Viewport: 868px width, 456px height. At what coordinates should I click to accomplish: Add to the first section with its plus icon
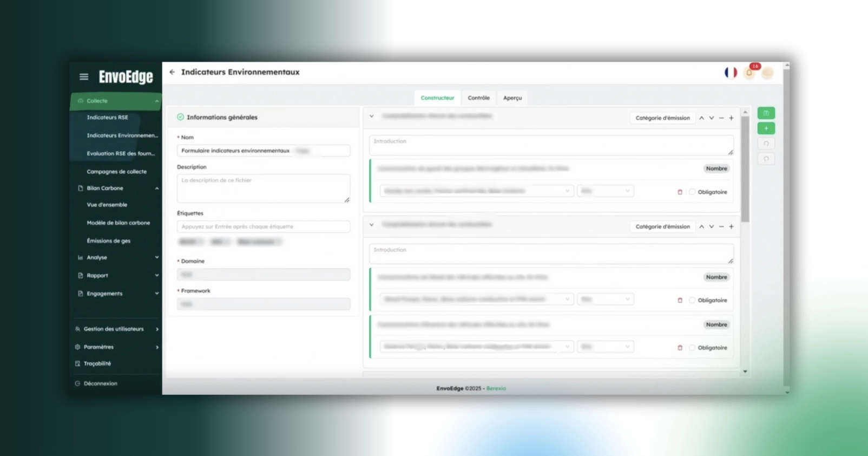click(731, 118)
